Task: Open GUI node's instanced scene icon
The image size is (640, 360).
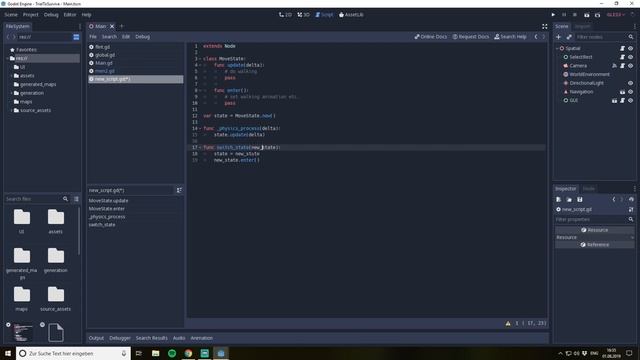Action: coord(614,100)
